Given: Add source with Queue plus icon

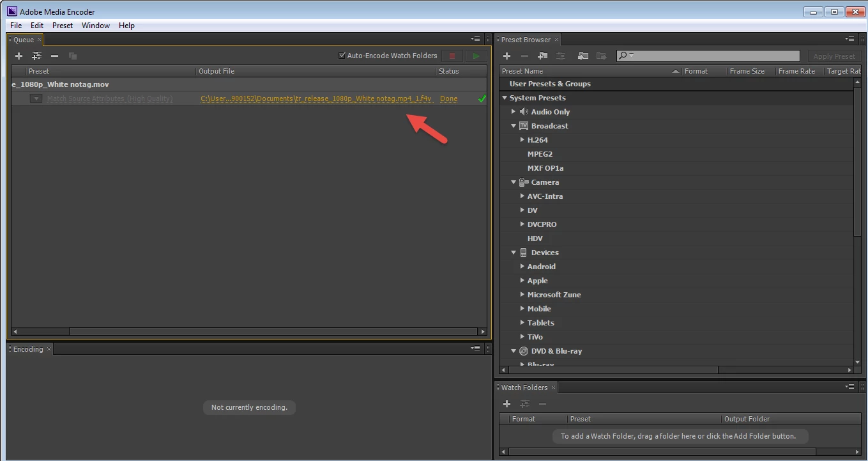Looking at the screenshot, I should coord(19,56).
